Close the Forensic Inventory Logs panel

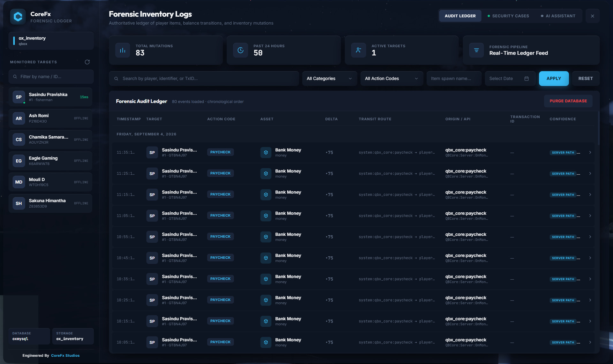click(x=593, y=16)
